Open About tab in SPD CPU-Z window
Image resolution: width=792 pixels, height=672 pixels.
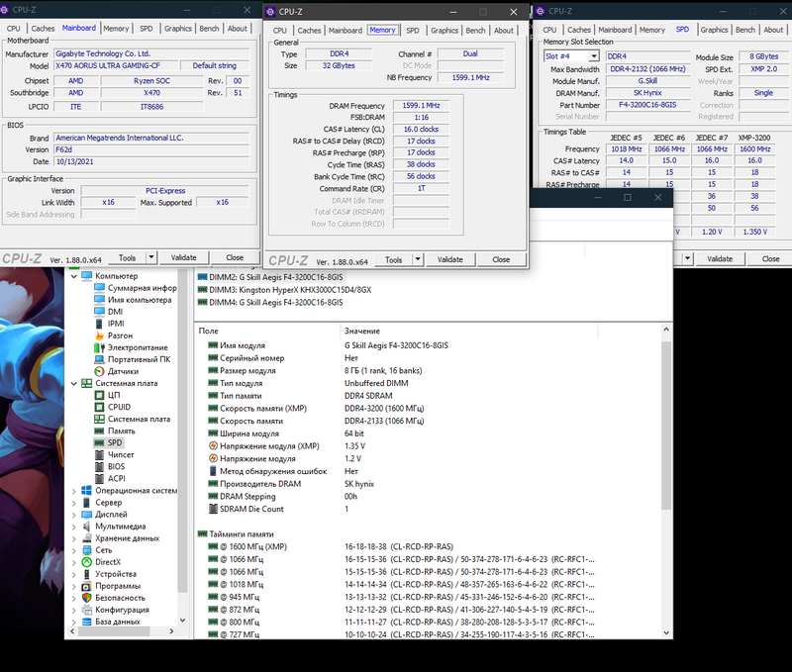click(773, 30)
